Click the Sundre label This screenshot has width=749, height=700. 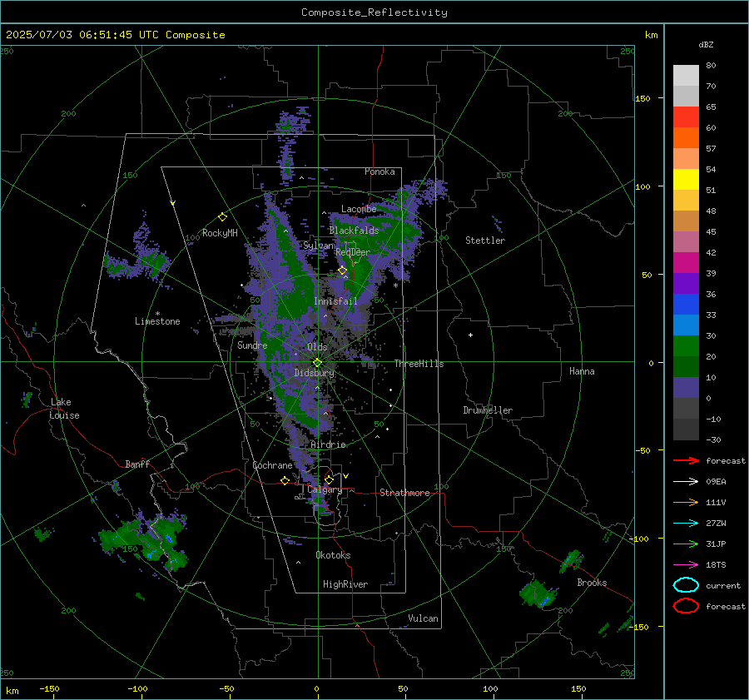pos(252,345)
